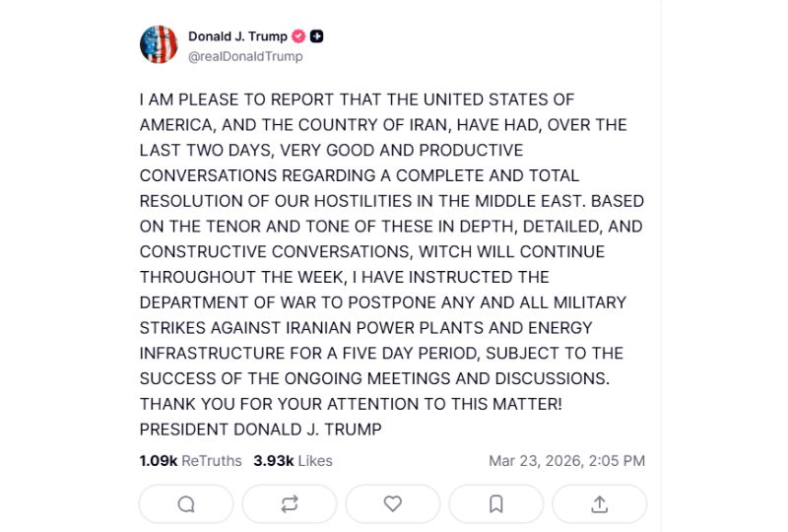The height and width of the screenshot is (532, 788).
Task: Click the red verified checkmark badge
Action: (298, 36)
